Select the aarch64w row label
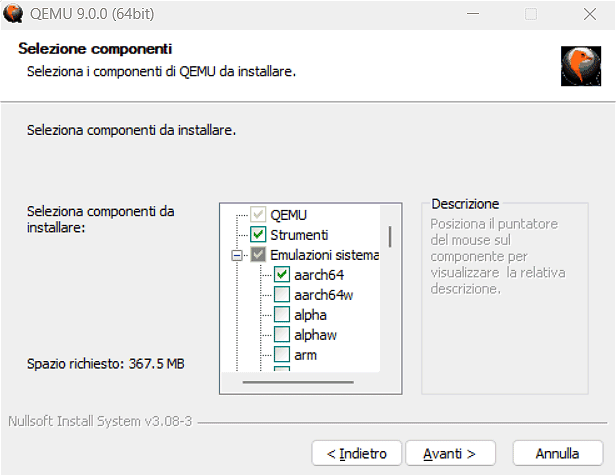 324,295
